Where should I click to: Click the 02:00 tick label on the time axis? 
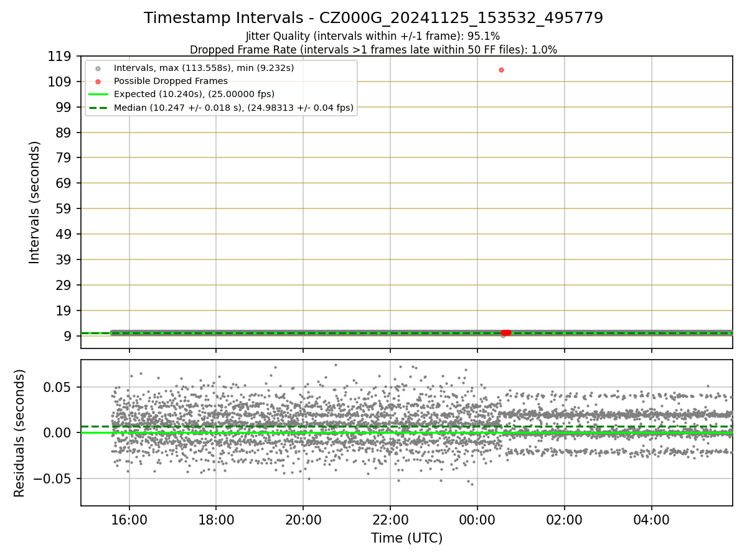click(565, 520)
